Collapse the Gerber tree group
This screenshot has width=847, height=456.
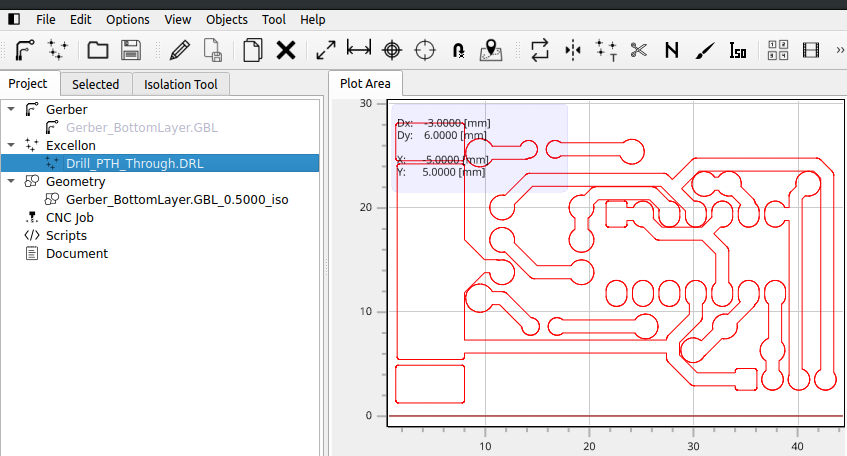point(10,109)
